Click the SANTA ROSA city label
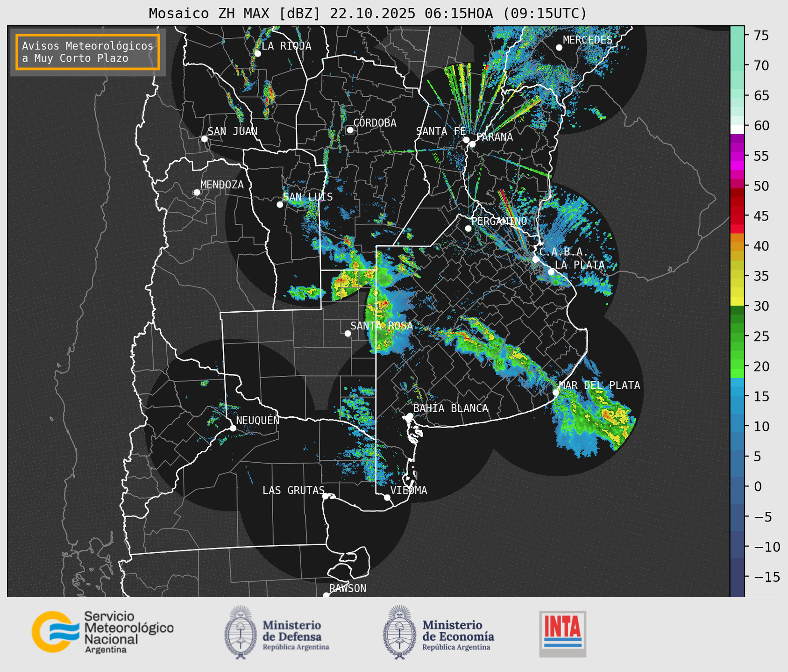Image resolution: width=788 pixels, height=672 pixels. (x=382, y=326)
